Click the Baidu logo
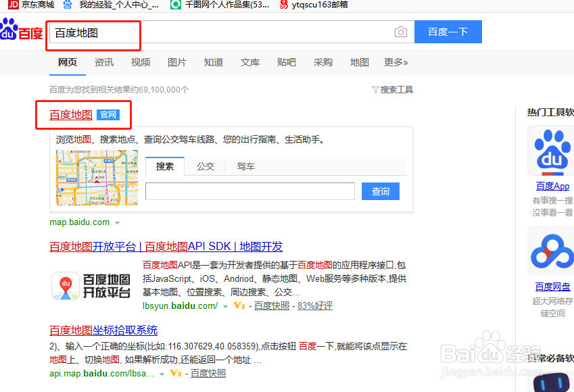The height and width of the screenshot is (392, 574). [21, 29]
